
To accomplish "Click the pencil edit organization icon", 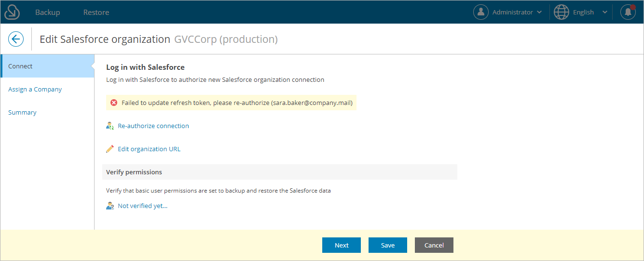I will (x=110, y=149).
